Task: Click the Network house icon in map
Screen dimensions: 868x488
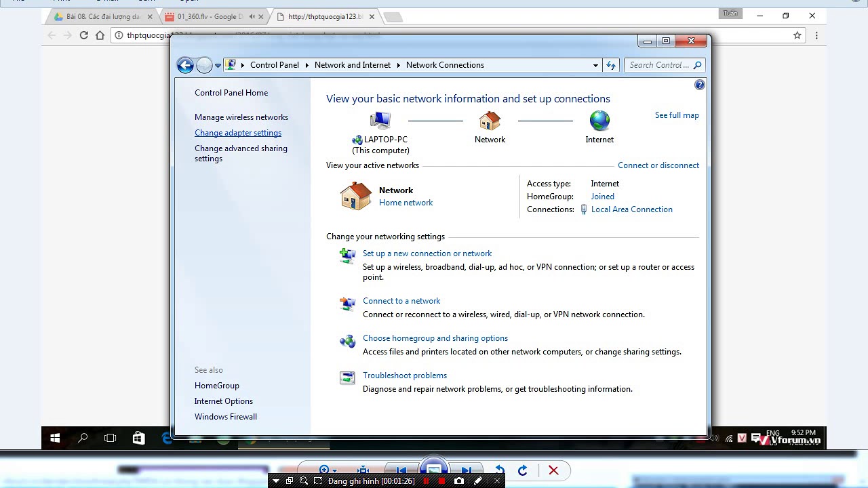Action: tap(490, 121)
